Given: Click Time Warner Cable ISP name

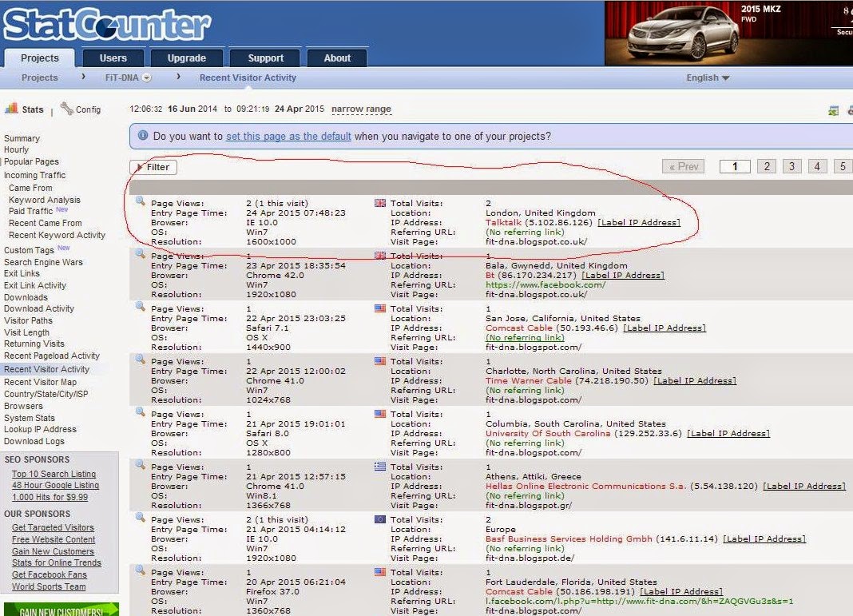Looking at the screenshot, I should pos(528,381).
